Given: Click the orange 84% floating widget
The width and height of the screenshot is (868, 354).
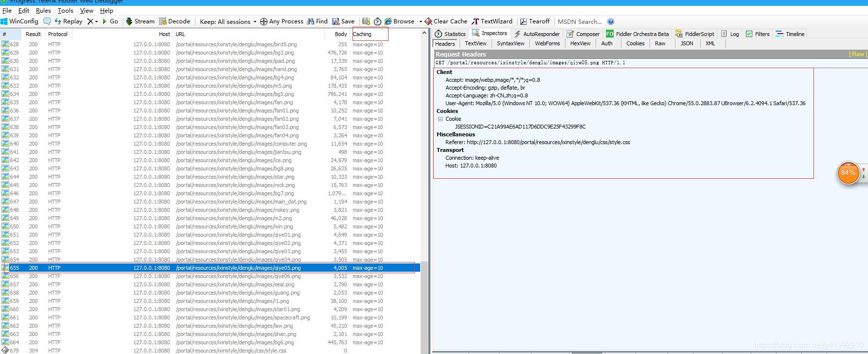Looking at the screenshot, I should click(848, 173).
